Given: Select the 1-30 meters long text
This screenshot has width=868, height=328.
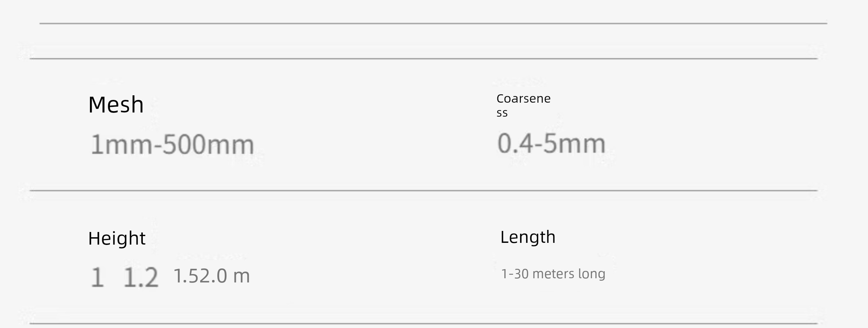Looking at the screenshot, I should pyautogui.click(x=553, y=274).
